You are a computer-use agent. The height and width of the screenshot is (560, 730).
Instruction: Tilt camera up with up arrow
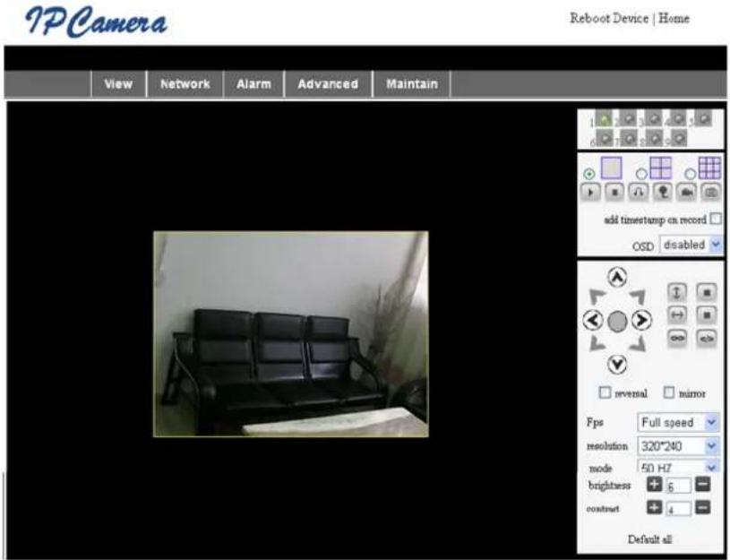point(617,277)
